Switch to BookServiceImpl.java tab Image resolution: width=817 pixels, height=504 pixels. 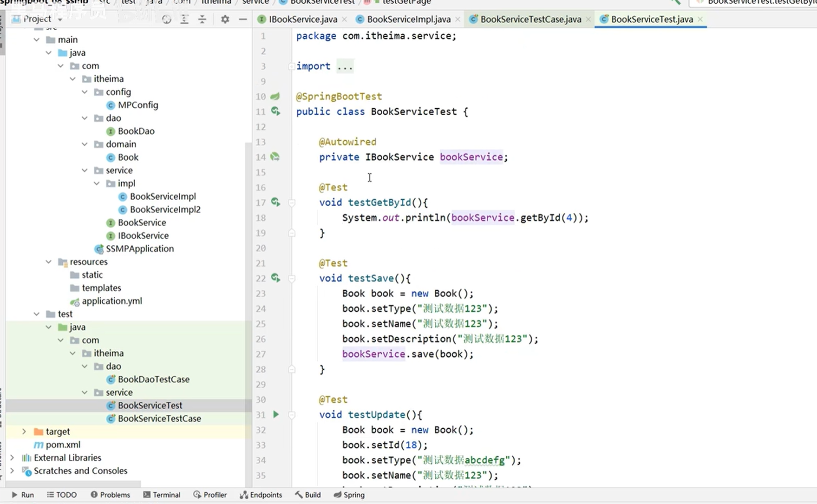[408, 19]
